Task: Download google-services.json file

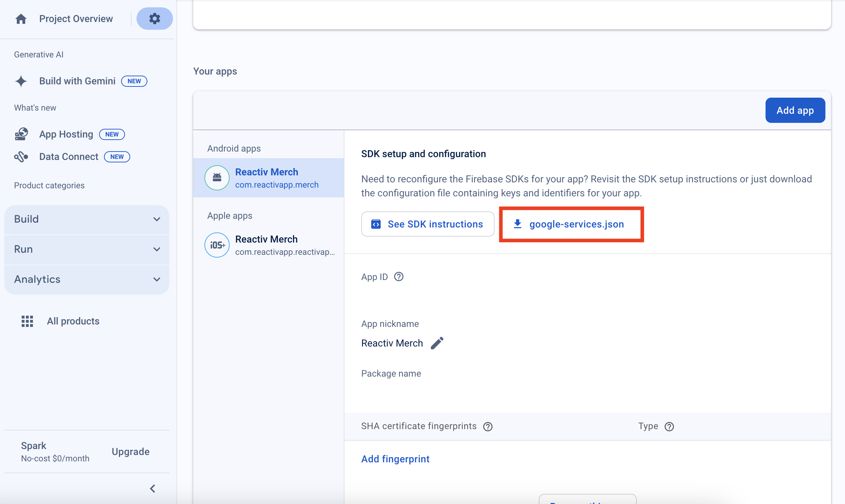Action: (x=571, y=224)
